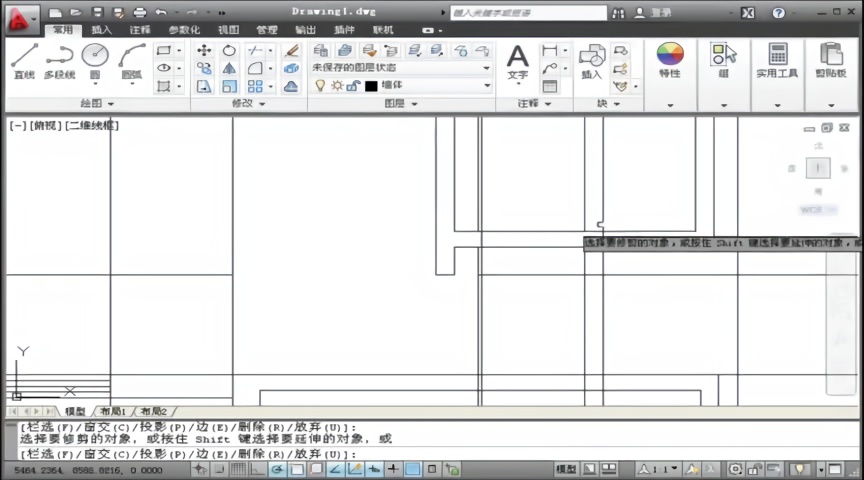Activate the Erase tool in the modify panel
864x480 pixels.
(291, 51)
